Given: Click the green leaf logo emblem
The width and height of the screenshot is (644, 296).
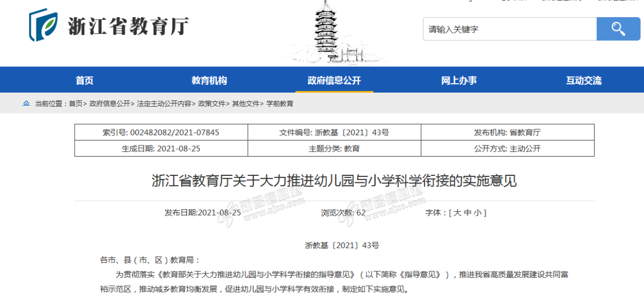Looking at the screenshot, I should pos(43,25).
